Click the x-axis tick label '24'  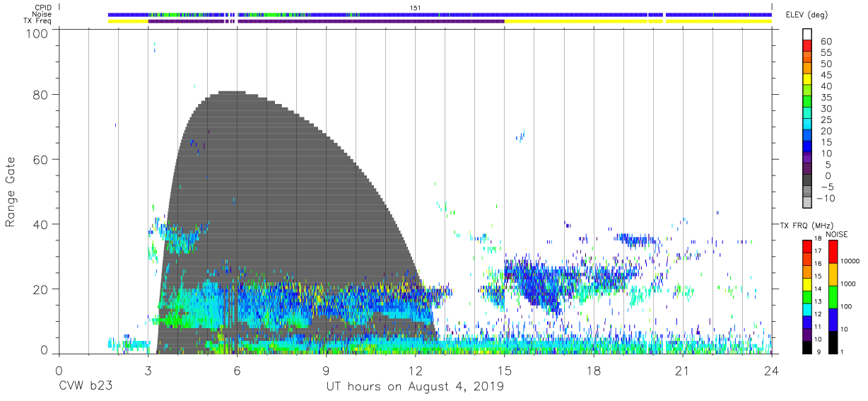click(x=771, y=370)
